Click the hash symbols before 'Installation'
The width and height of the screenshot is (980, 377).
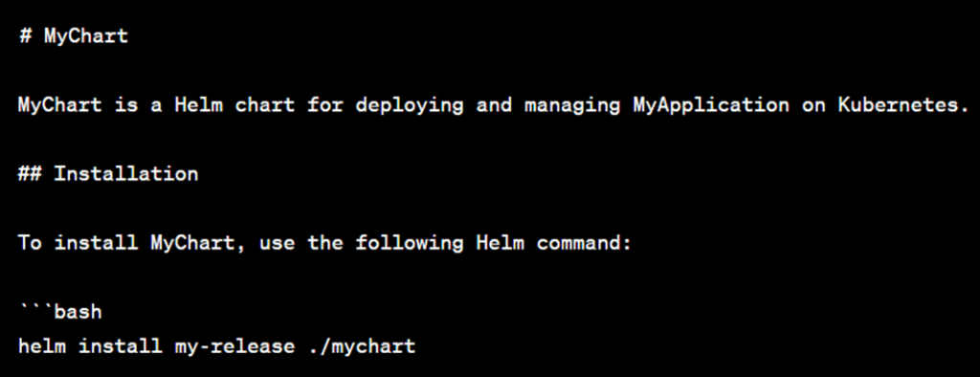[30, 173]
